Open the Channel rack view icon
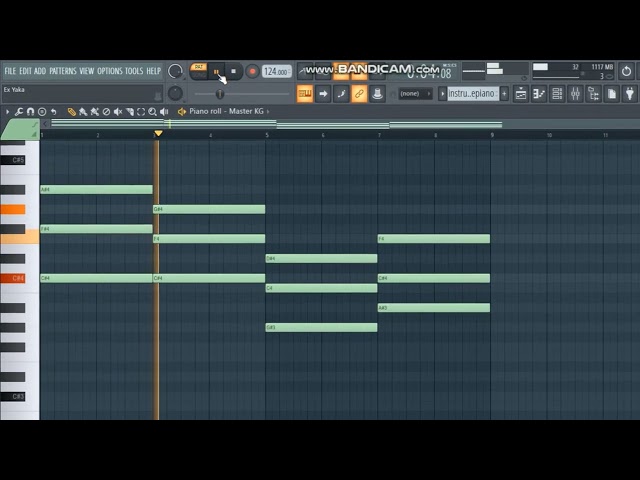Image resolution: width=640 pixels, height=480 pixels. click(557, 94)
